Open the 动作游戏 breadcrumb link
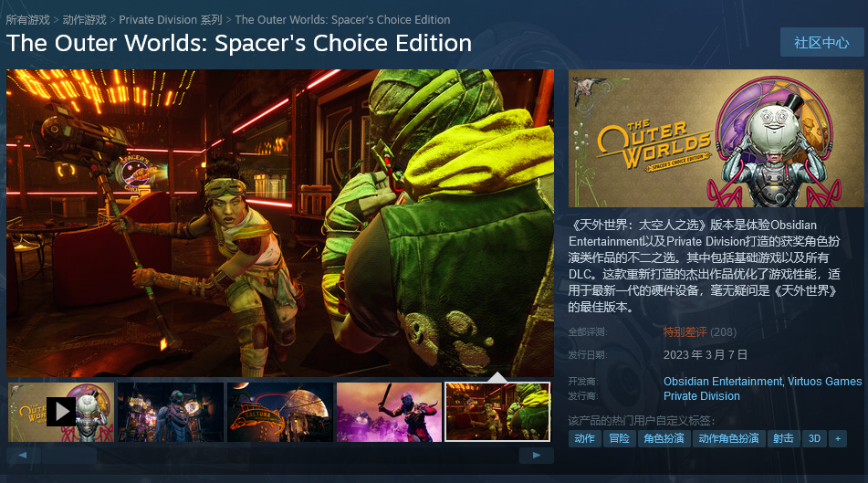This screenshot has height=483, width=868. click(x=84, y=20)
